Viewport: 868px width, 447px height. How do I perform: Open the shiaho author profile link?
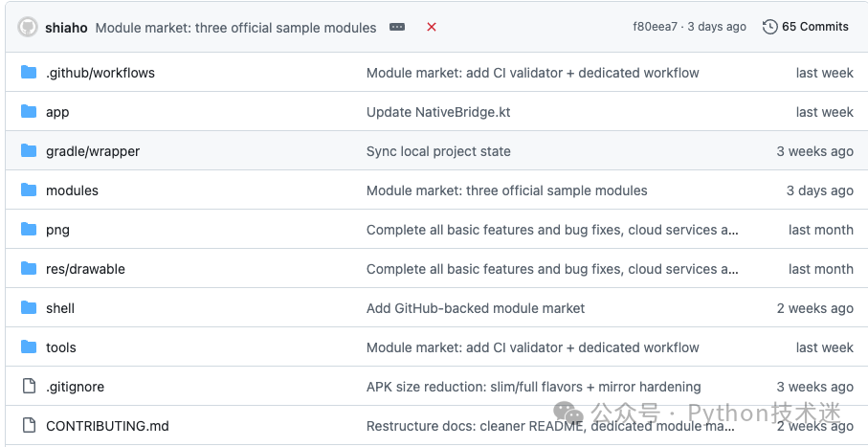(66, 28)
